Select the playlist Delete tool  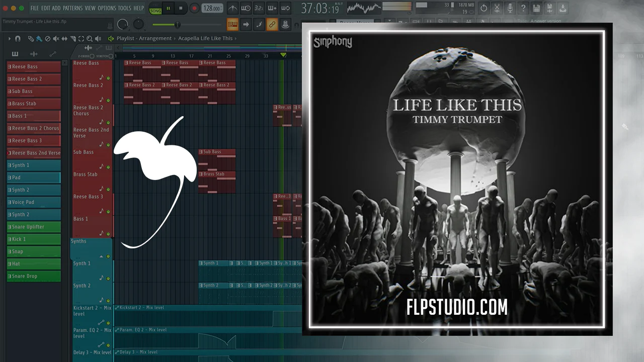[48, 39]
